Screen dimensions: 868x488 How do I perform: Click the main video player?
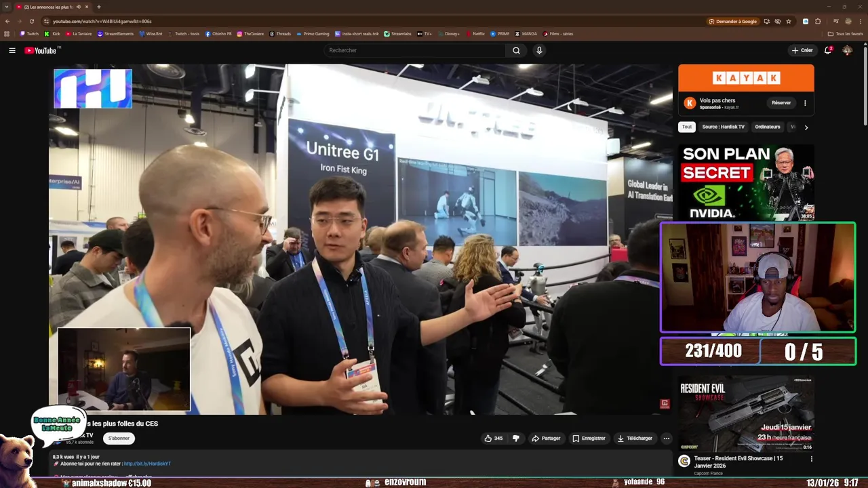coord(360,239)
